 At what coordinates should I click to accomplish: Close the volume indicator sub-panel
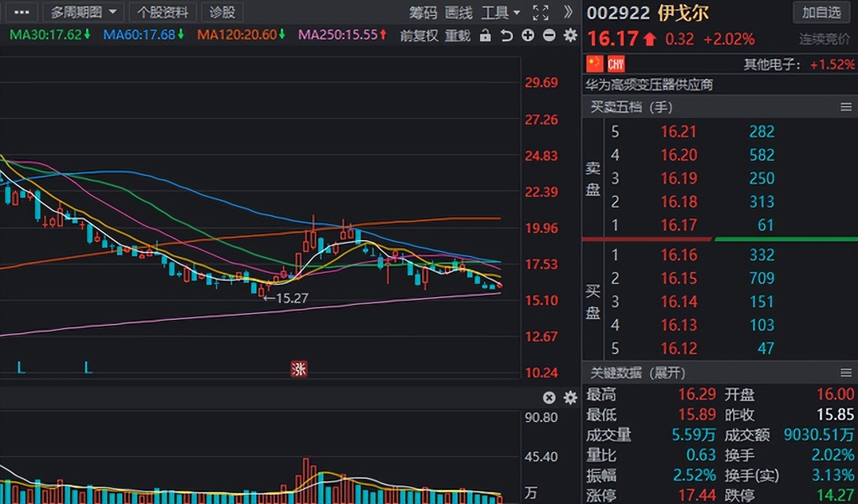pyautogui.click(x=549, y=398)
